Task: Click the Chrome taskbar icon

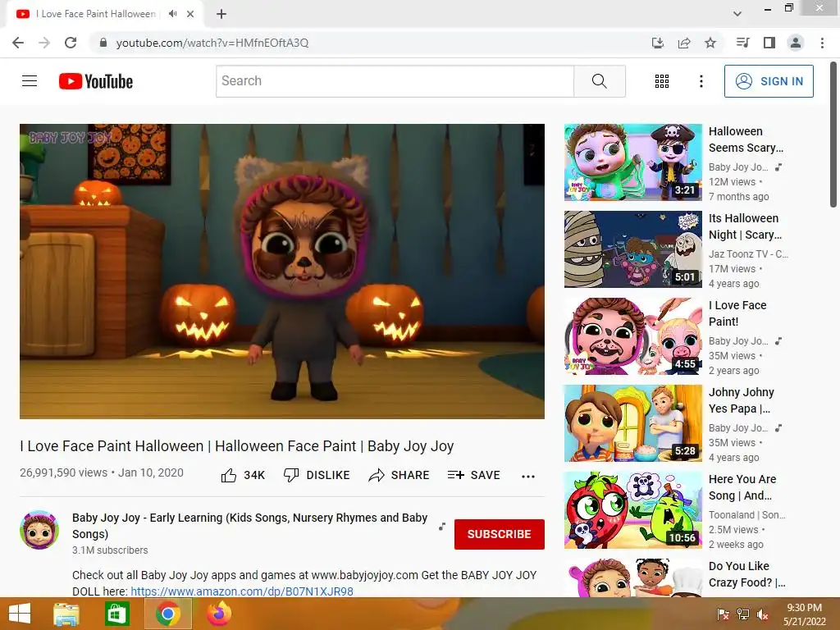Action: pos(167,614)
